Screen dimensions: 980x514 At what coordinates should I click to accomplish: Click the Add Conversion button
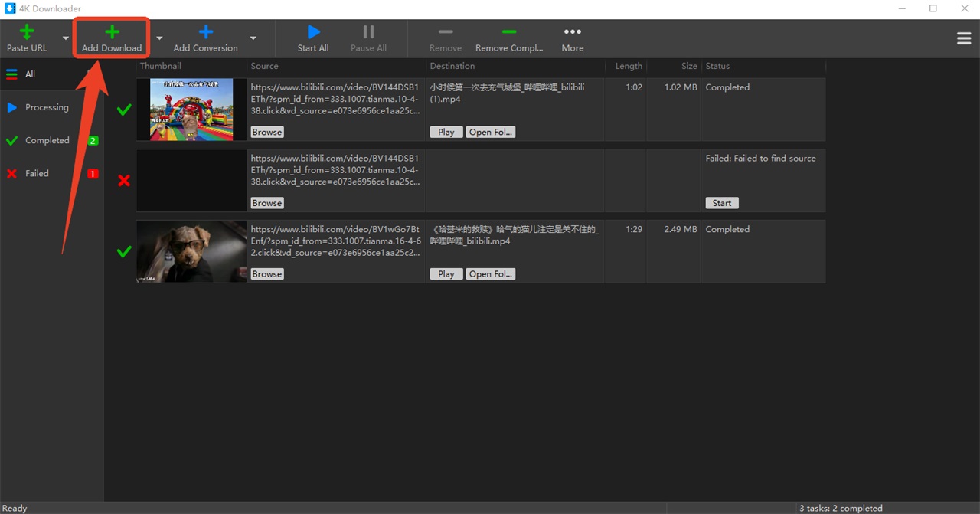[205, 38]
